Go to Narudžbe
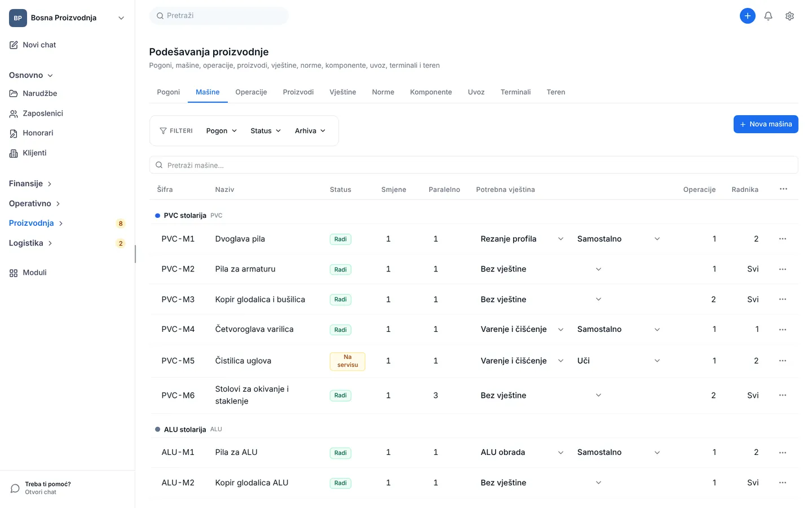Viewport: 812px width, 508px height. pos(33,94)
